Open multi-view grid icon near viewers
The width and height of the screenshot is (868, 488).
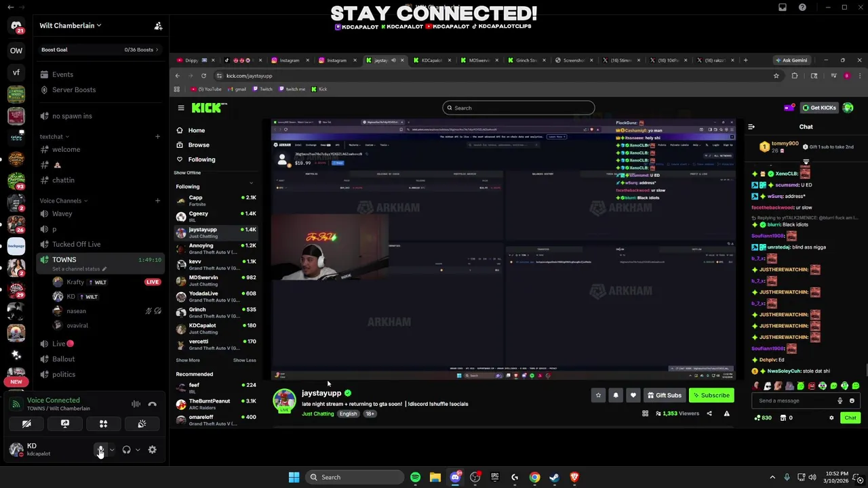(645, 413)
